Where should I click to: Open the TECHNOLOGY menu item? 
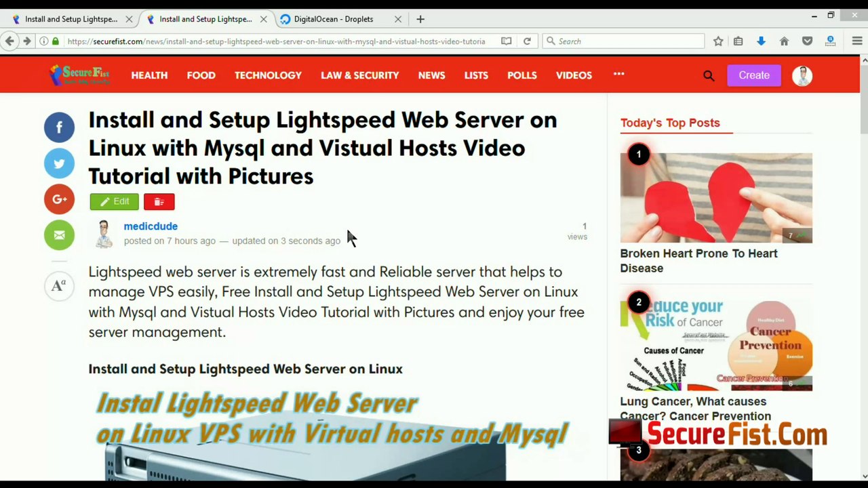[268, 75]
